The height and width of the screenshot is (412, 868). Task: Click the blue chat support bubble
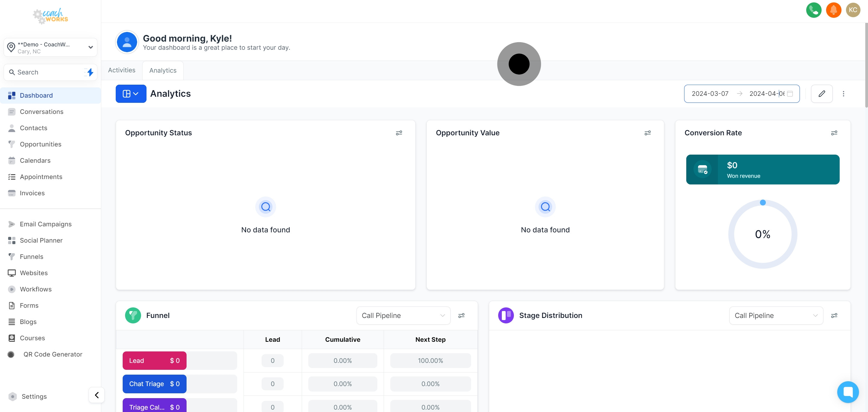tap(848, 392)
